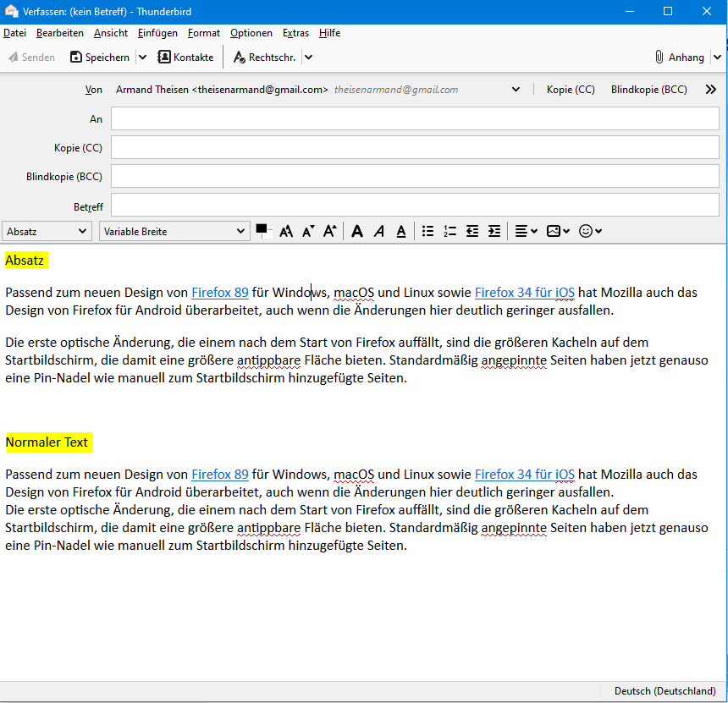This screenshot has height=703, width=728.
Task: Click into the Betreff input field
Action: point(415,206)
